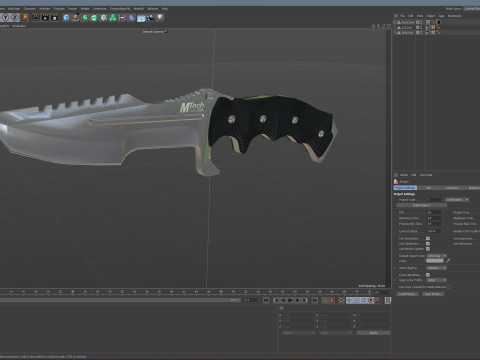Click the orange key selection circle icon
480x360 pixels.
[x=341, y=300]
